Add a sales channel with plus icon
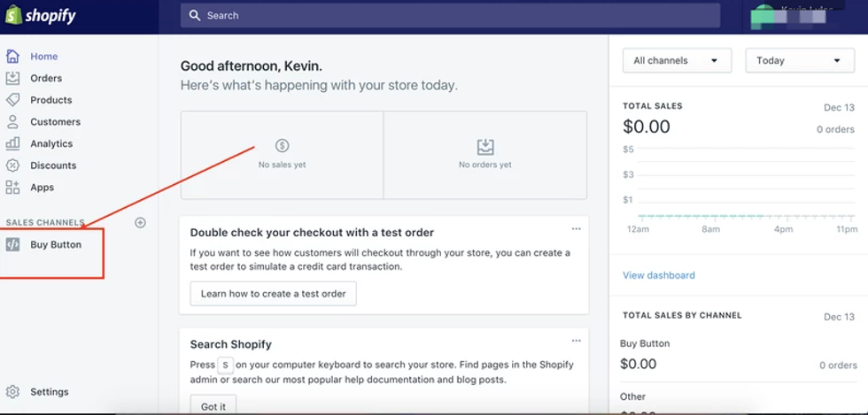The height and width of the screenshot is (415, 868). coord(140,223)
